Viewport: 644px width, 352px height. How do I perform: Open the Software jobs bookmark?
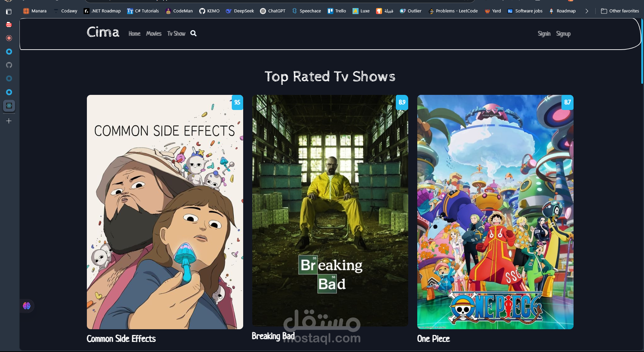[x=525, y=11]
